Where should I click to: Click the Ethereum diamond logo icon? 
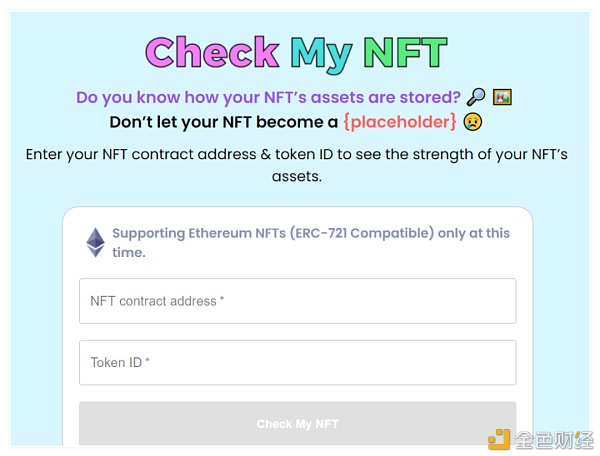point(95,242)
